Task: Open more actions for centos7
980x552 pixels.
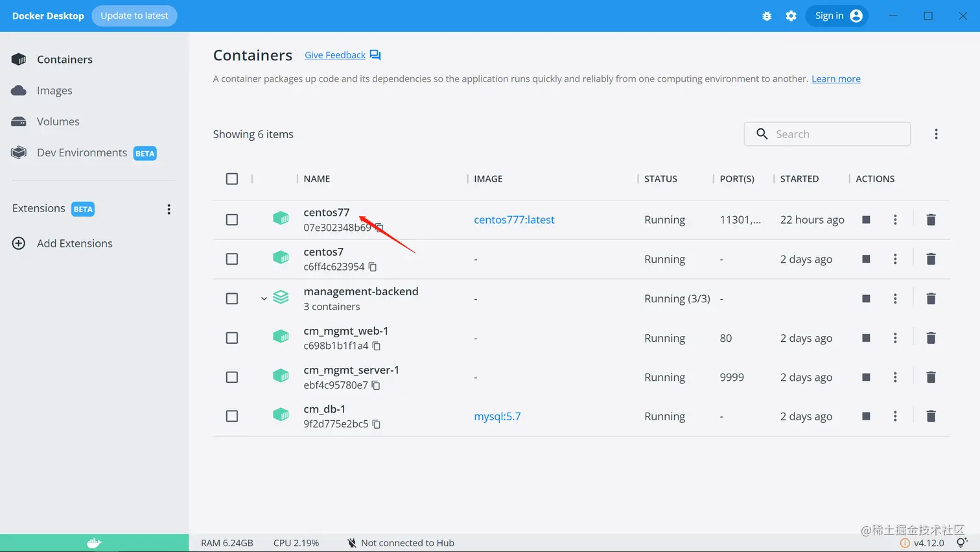Action: pos(895,259)
